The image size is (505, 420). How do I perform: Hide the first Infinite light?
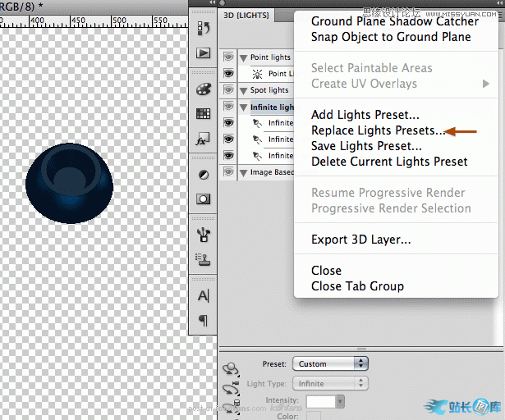[228, 123]
